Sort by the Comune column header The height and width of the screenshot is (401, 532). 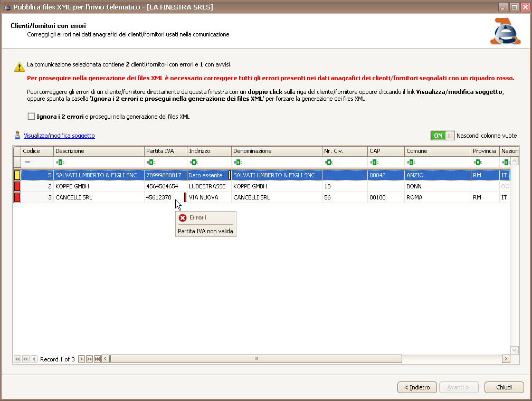pyautogui.click(x=438, y=151)
